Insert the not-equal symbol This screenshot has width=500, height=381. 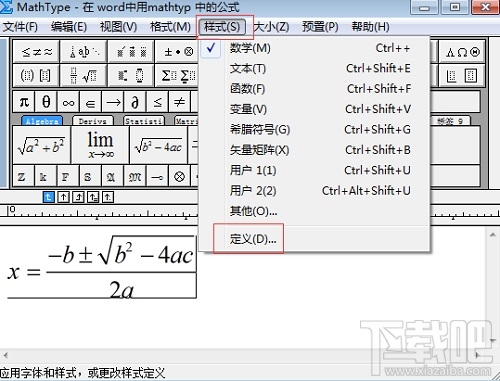[179, 102]
